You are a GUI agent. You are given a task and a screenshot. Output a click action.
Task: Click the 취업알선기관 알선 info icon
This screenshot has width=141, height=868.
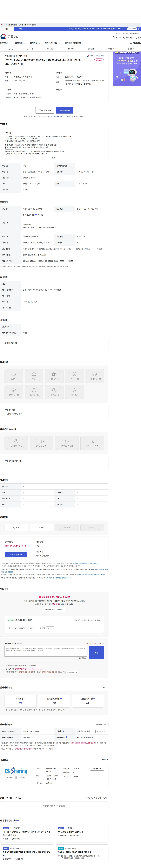[x=61, y=699]
